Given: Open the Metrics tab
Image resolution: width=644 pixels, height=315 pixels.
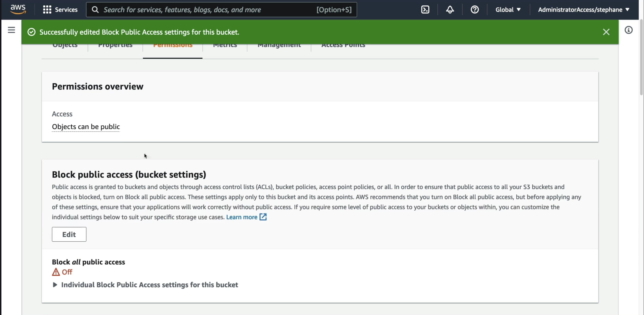Looking at the screenshot, I should coord(225,46).
